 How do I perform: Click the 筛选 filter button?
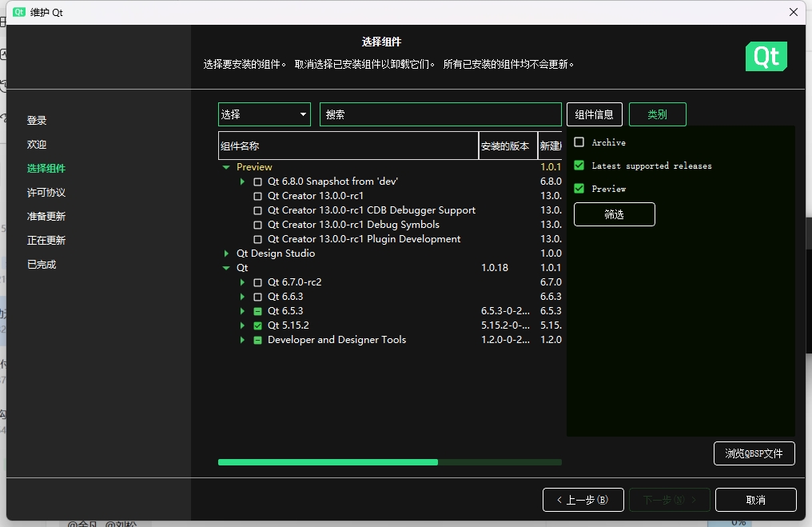point(614,214)
